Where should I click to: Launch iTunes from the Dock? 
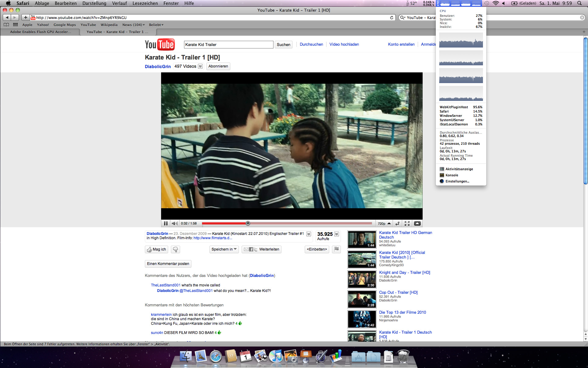tap(276, 357)
